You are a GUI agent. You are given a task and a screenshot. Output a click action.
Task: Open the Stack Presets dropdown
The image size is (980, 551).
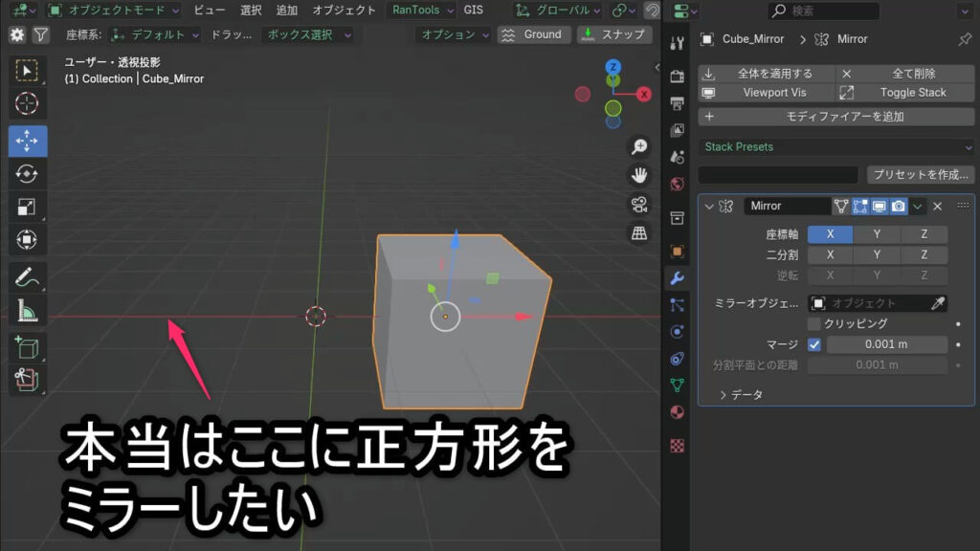pyautogui.click(x=835, y=147)
